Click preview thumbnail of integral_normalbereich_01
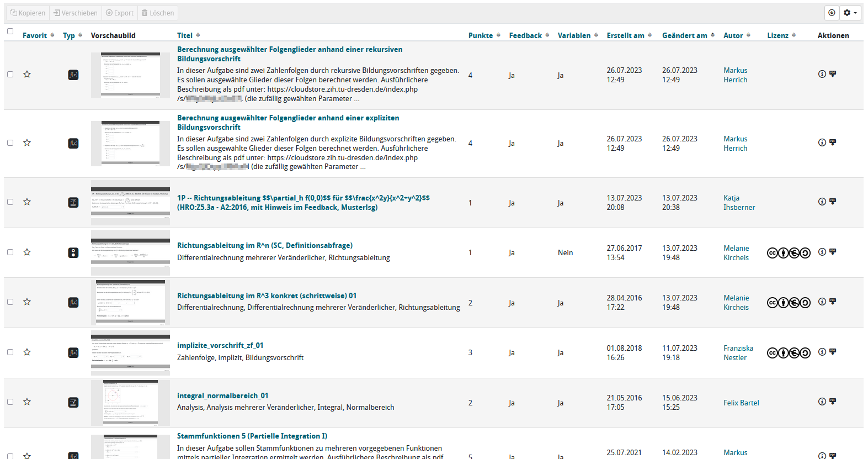This screenshot has height=459, width=868. [130, 402]
